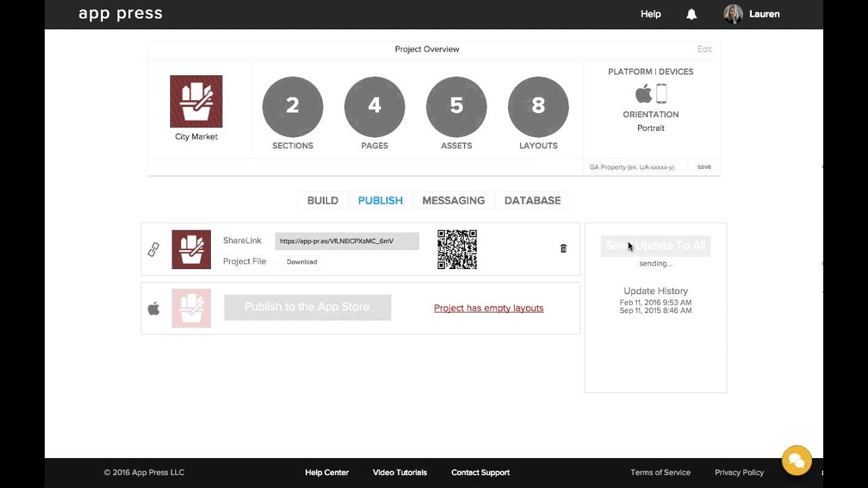Download the Project File
868x488 pixels.
[302, 262]
